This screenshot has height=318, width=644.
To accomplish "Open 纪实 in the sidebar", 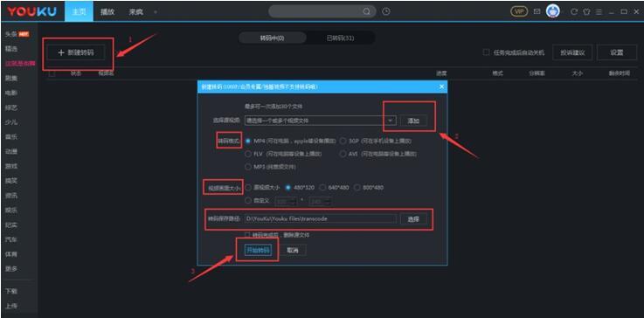I will point(11,225).
